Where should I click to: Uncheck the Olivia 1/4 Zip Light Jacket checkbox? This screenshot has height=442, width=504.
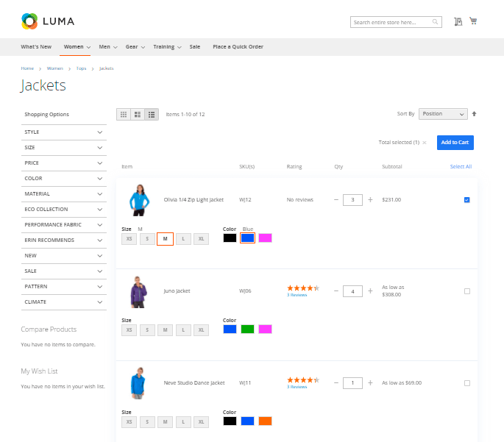coord(467,200)
